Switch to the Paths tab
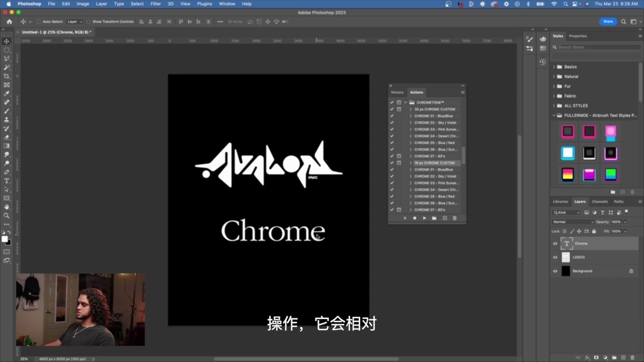644x362 pixels. click(619, 202)
